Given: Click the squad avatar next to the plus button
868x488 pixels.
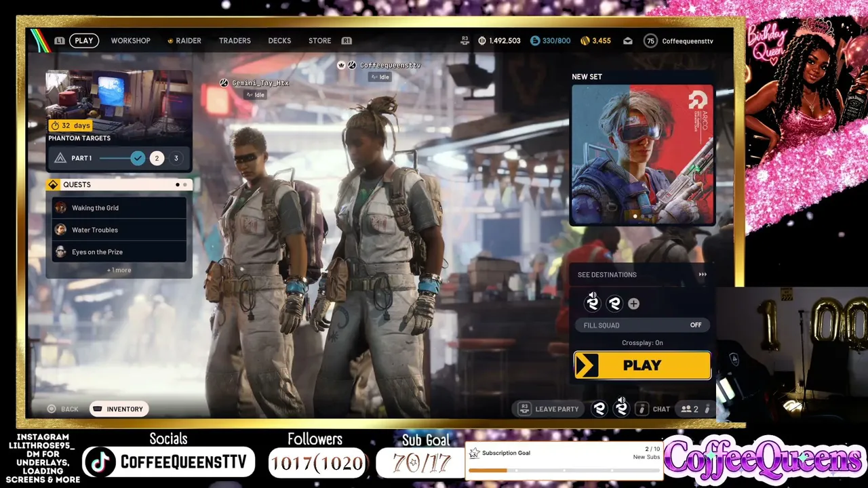Looking at the screenshot, I should [x=615, y=304].
